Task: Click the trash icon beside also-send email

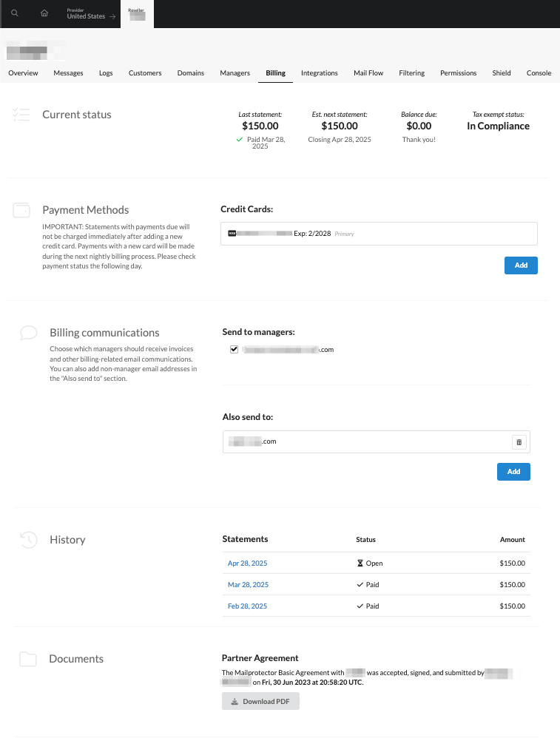Action: click(x=519, y=442)
